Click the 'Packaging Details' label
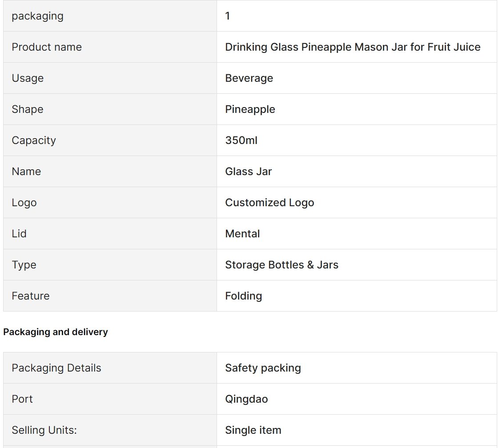 click(x=56, y=368)
